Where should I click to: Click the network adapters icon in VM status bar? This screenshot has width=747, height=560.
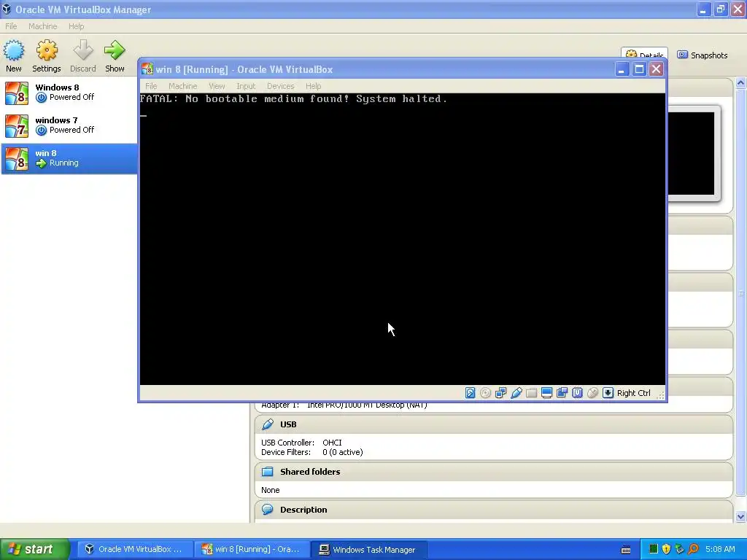(x=500, y=393)
